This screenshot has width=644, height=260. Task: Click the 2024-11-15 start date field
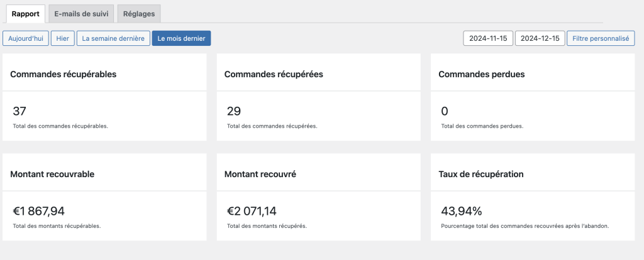487,38
